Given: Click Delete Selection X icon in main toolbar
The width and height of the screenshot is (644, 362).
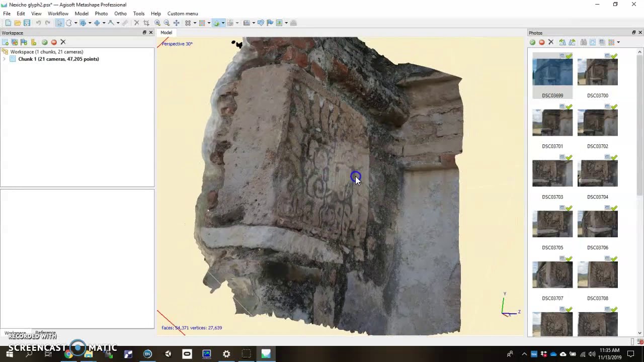Looking at the screenshot, I should coord(136,23).
